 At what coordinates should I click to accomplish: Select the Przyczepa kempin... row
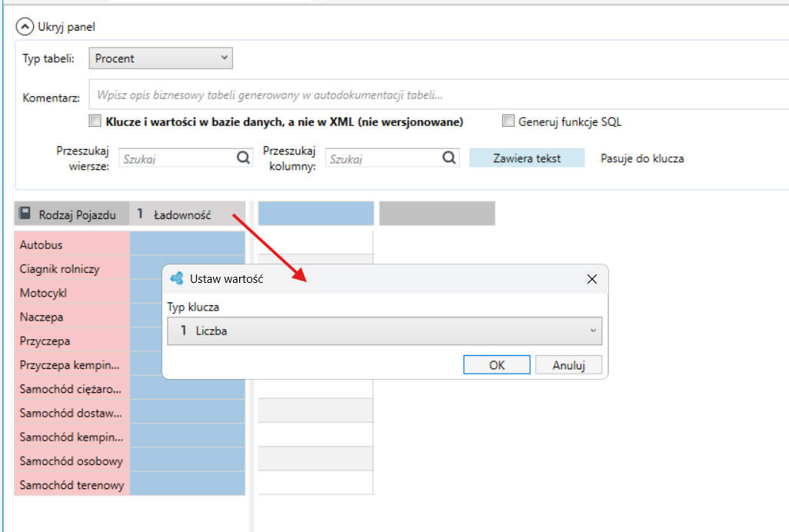pyautogui.click(x=72, y=365)
